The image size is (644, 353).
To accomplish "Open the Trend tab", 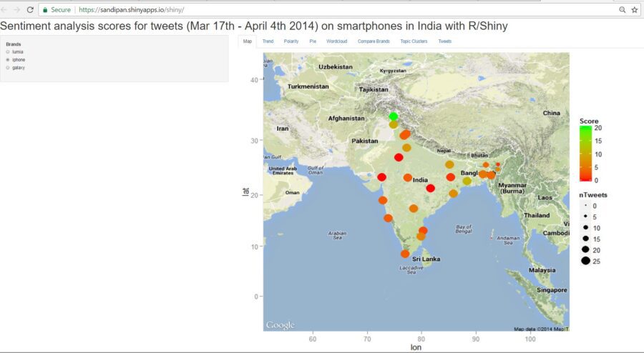I will click(x=268, y=41).
